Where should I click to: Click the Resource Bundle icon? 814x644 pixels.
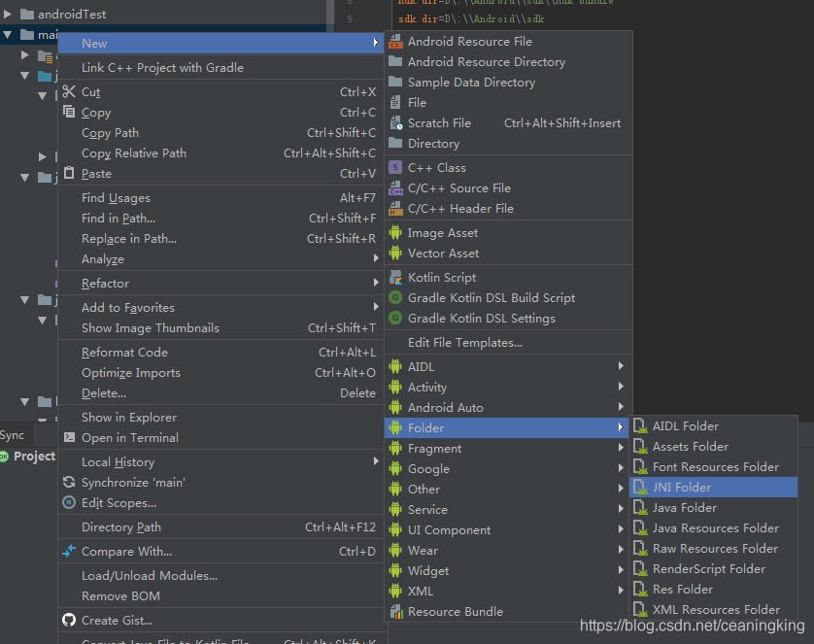pyautogui.click(x=396, y=611)
